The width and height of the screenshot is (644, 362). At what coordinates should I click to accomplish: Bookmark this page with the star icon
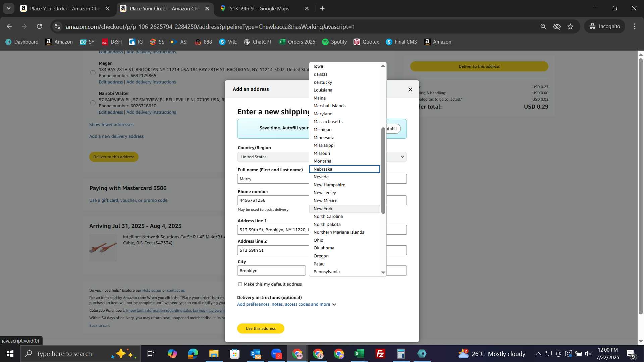click(x=571, y=26)
